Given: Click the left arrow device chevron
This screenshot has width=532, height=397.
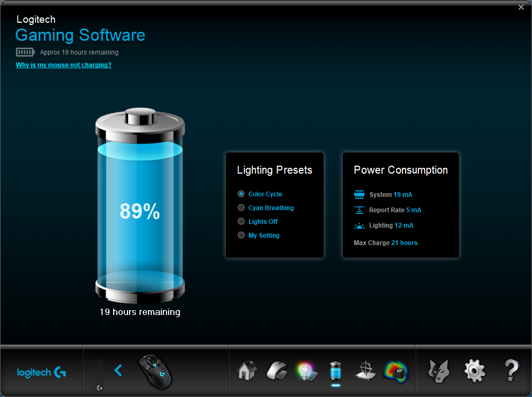Looking at the screenshot, I should tap(118, 371).
